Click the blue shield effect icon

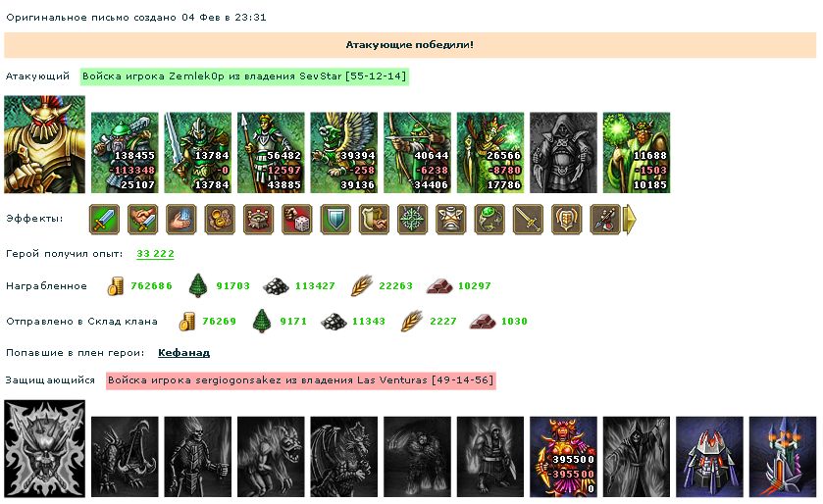coord(335,219)
